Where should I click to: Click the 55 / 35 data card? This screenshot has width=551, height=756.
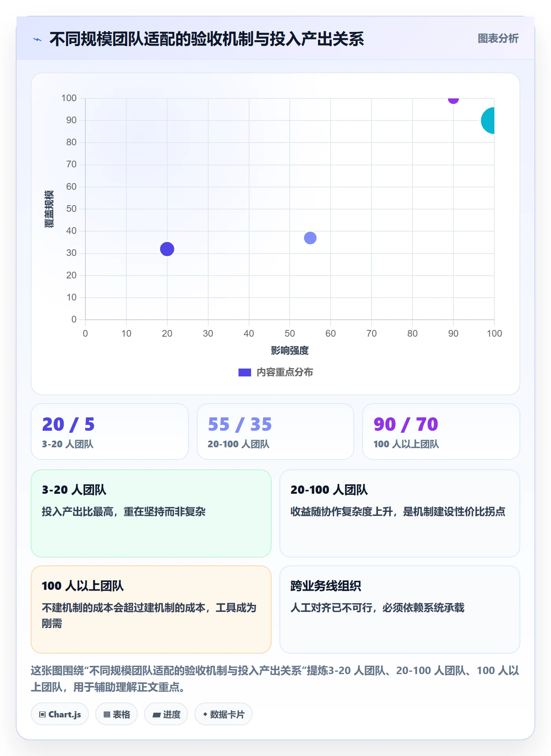[275, 432]
